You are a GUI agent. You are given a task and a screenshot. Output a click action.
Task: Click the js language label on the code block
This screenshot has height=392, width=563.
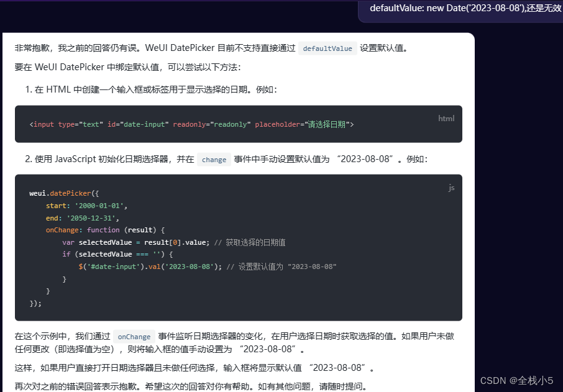[x=451, y=188]
